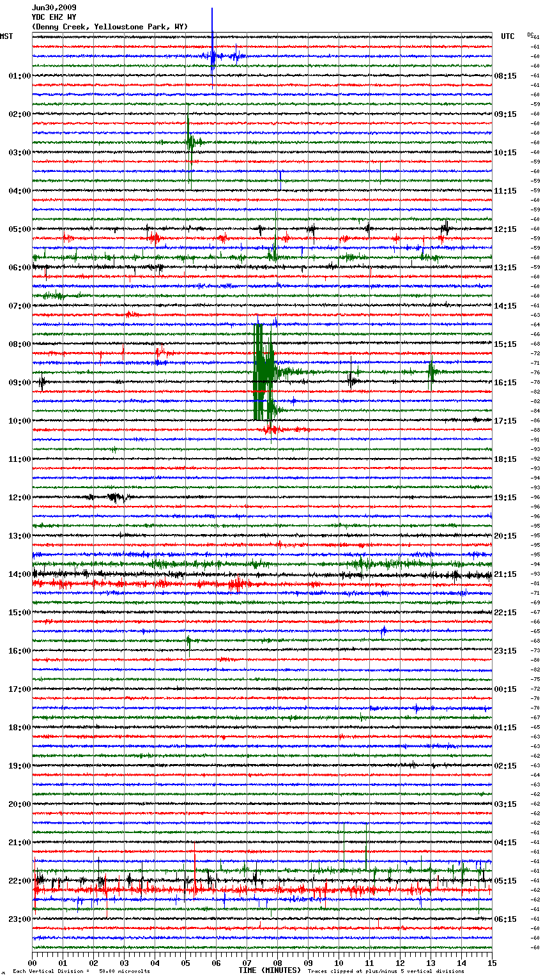
Task: Click the 16:00 MST time label
Action: [x=20, y=651]
